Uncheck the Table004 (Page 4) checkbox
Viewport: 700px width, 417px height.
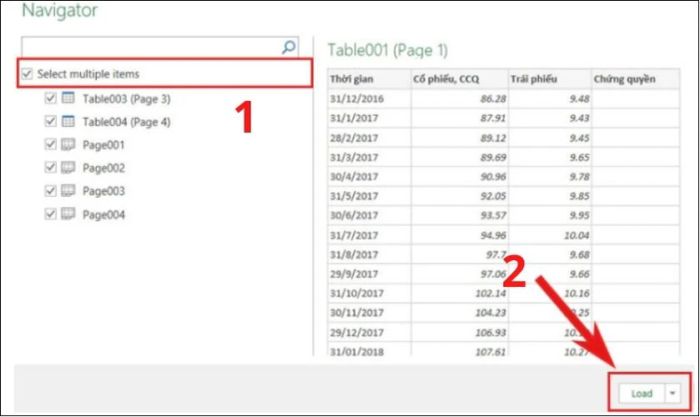(50, 121)
